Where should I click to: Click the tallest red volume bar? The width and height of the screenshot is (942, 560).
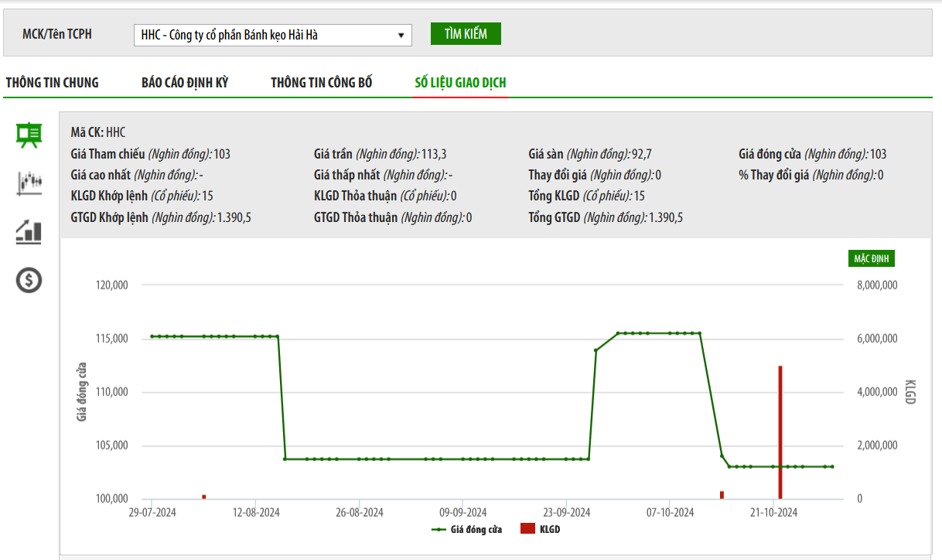(780, 432)
